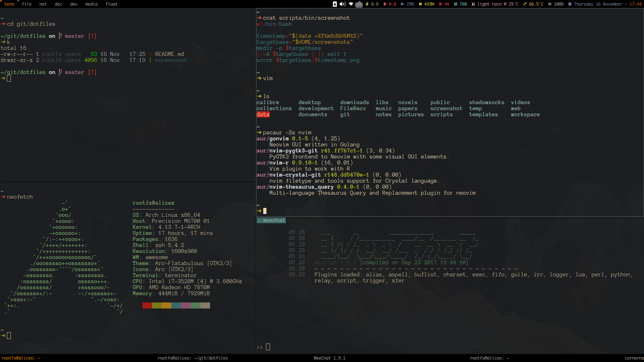Viewport: 644px width, 362px height.
Task: Switch to the net workspace tag
Action: click(43, 4)
